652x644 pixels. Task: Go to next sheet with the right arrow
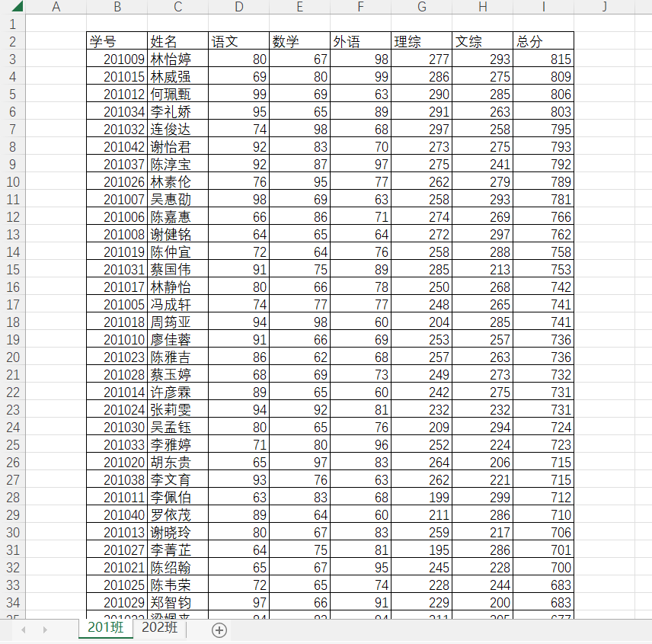45,630
